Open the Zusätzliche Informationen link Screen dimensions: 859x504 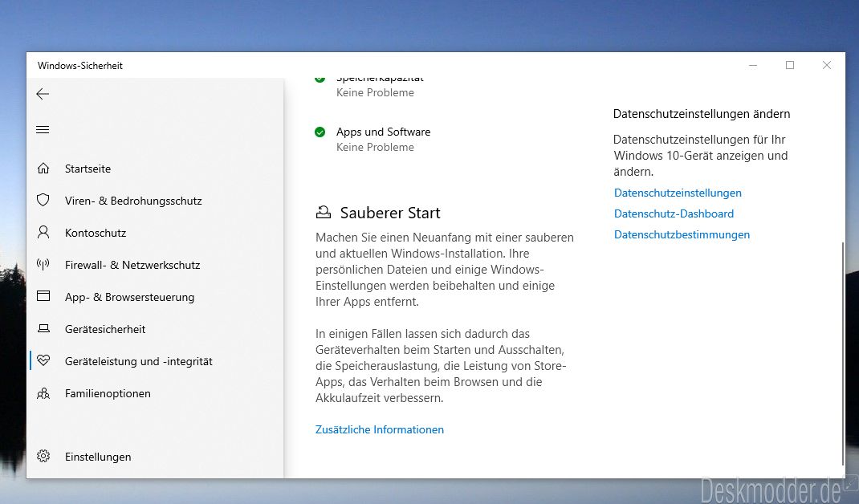click(380, 429)
